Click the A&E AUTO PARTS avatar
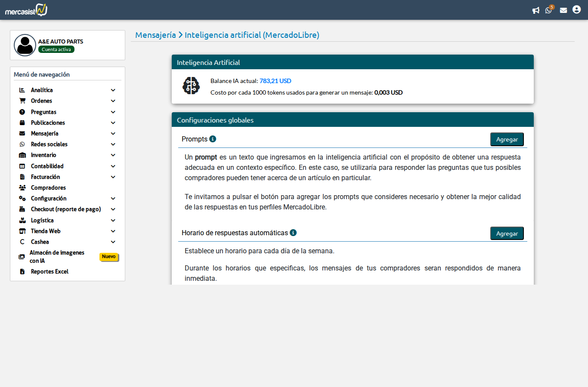The height and width of the screenshot is (387, 588). tap(25, 45)
